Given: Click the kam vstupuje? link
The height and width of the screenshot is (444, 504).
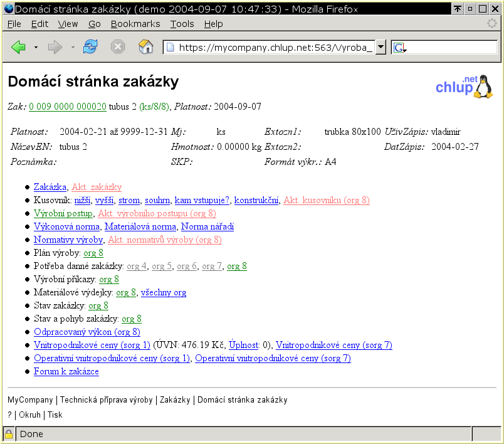Looking at the screenshot, I should tap(202, 200).
